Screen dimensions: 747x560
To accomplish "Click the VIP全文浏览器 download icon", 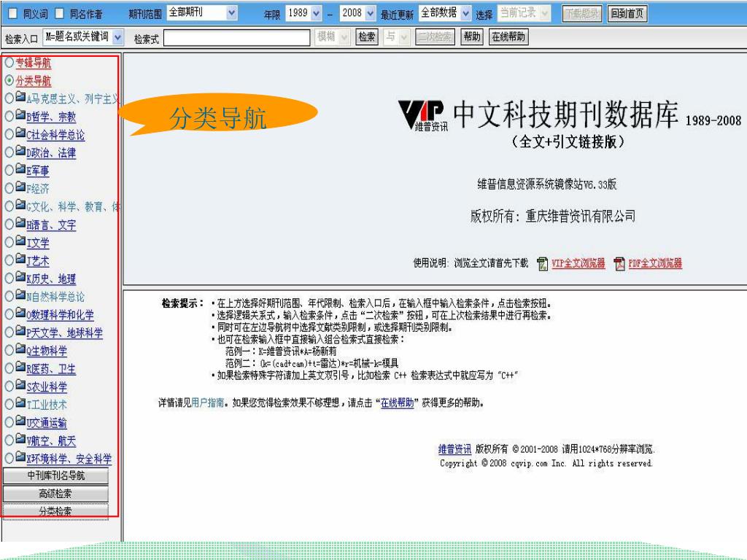I will [x=542, y=263].
